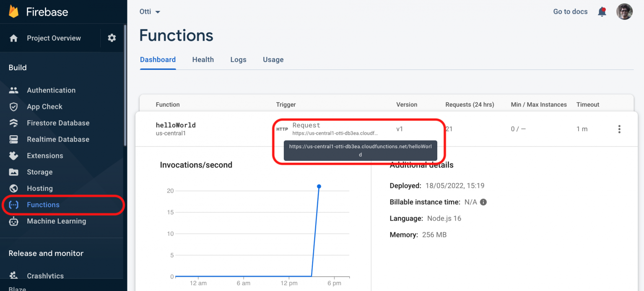Go to Crashlytics section
The image size is (644, 291).
[x=45, y=276]
